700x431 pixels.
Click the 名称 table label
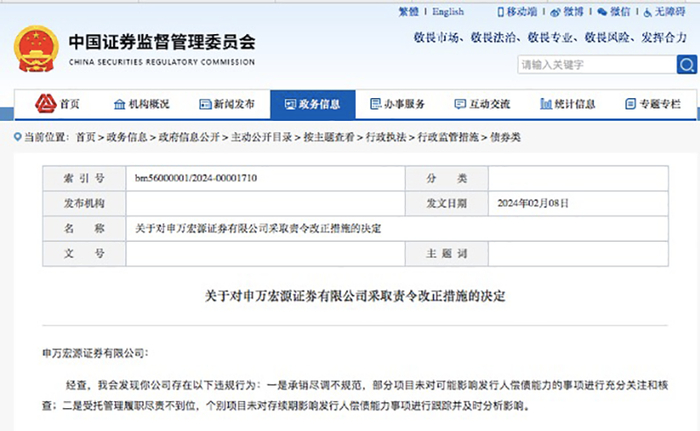(84, 228)
